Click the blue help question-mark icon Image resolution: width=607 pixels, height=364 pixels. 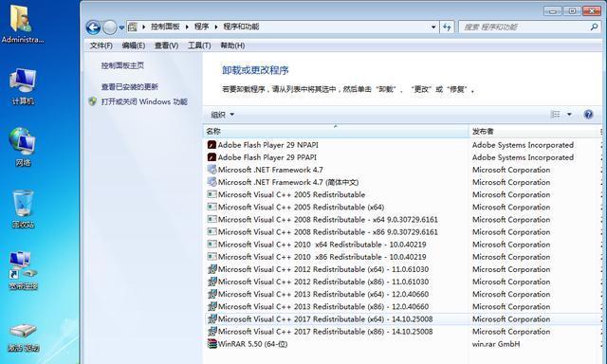[588, 114]
